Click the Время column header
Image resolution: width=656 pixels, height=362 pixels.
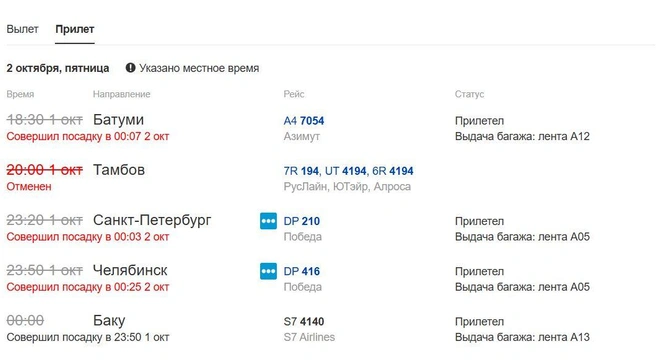pos(20,94)
